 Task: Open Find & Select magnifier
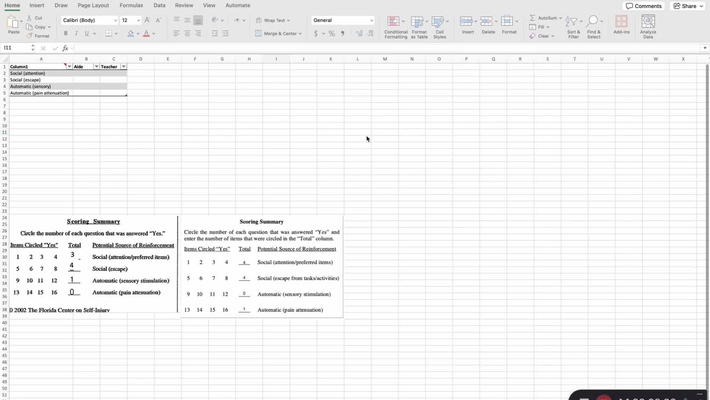[x=593, y=27]
